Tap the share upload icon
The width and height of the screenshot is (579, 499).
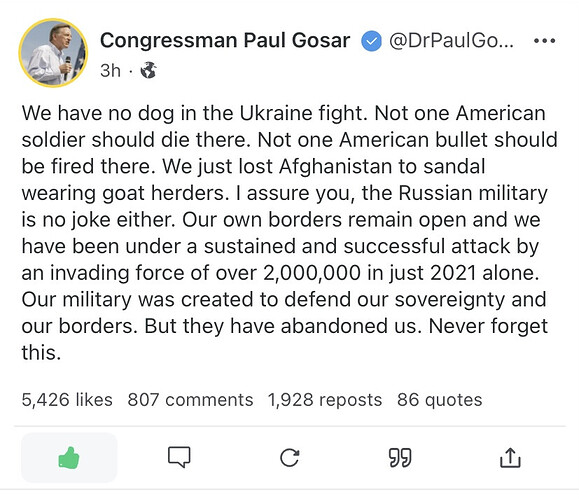click(x=510, y=458)
